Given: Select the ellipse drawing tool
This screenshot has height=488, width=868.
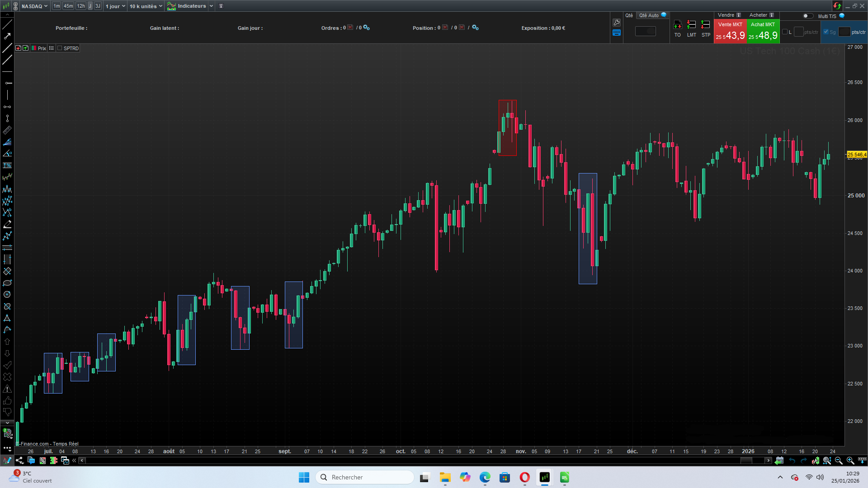Looking at the screenshot, I should point(7,283).
